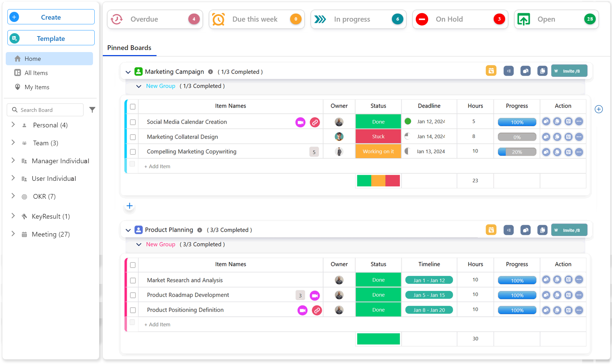Click the 20% progress bar for Copywriting
Screen dimensions: 614x364
click(517, 152)
